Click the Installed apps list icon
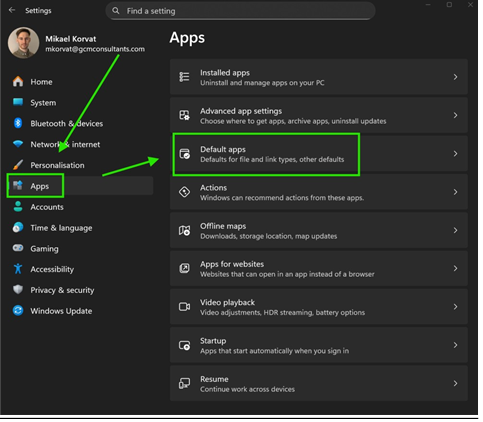The height and width of the screenshot is (422, 483). click(184, 77)
